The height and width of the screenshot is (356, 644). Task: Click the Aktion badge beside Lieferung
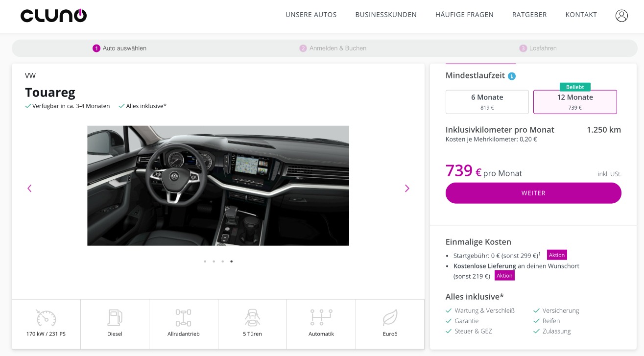pos(504,276)
